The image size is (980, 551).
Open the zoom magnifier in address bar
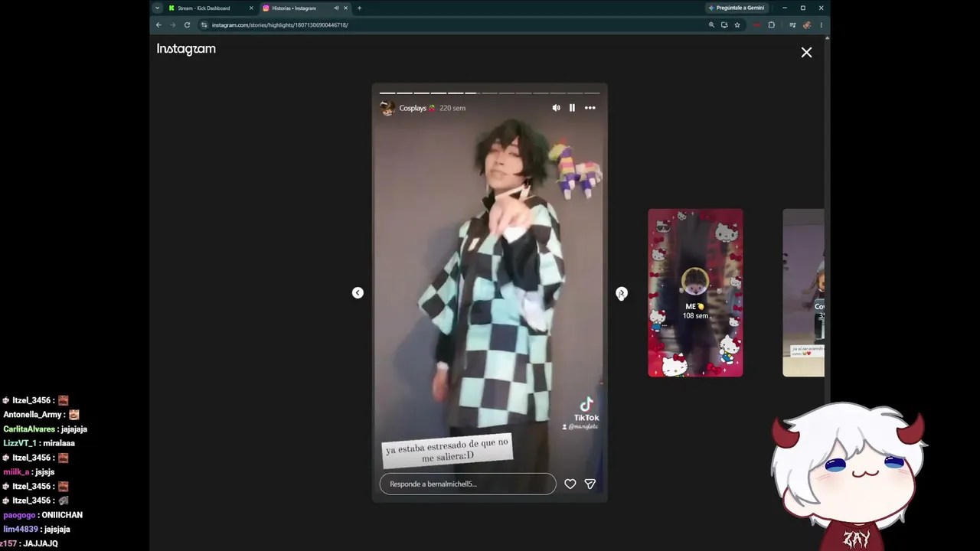pyautogui.click(x=711, y=25)
